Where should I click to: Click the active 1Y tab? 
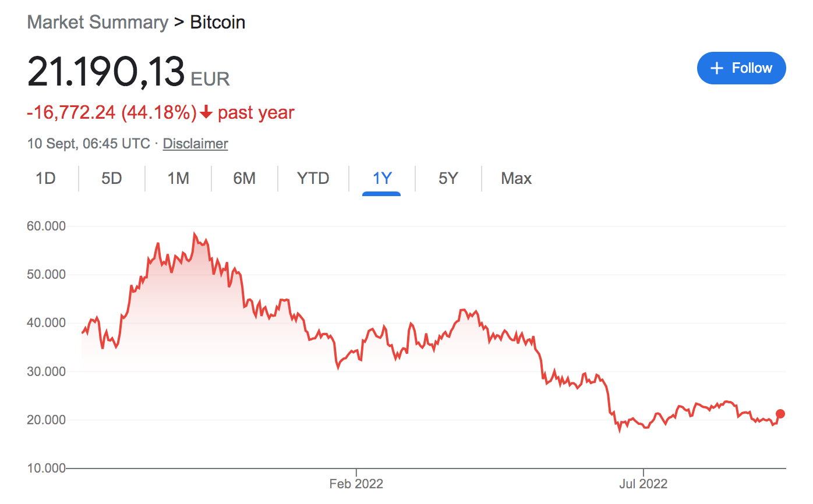(381, 178)
